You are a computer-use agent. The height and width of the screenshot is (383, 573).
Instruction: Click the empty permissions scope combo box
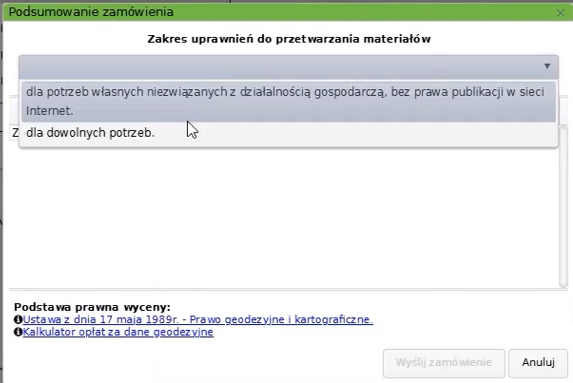click(289, 67)
